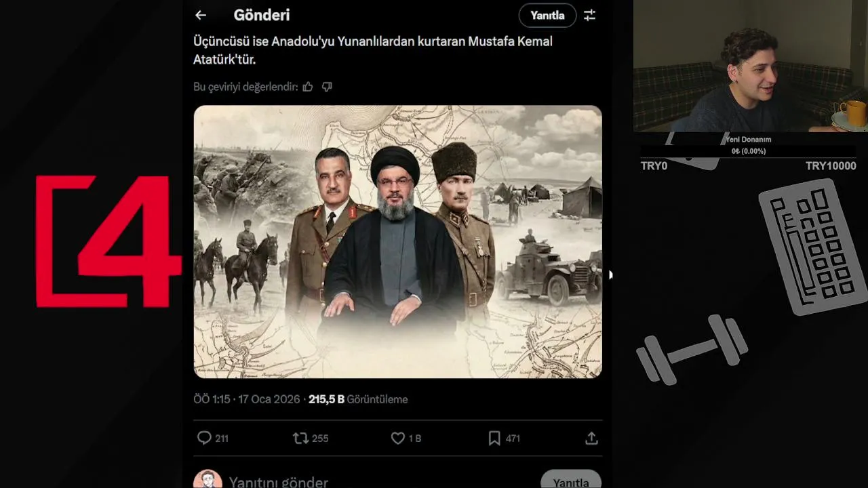868x488 pixels.
Task: Open the collage image in the post
Action: pos(397,241)
